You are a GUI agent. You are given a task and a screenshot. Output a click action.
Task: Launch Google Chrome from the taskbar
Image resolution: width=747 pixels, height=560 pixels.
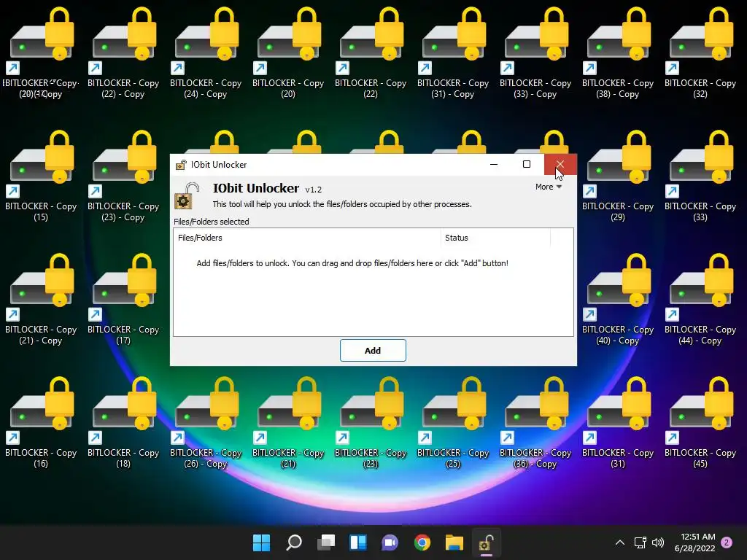point(422,542)
